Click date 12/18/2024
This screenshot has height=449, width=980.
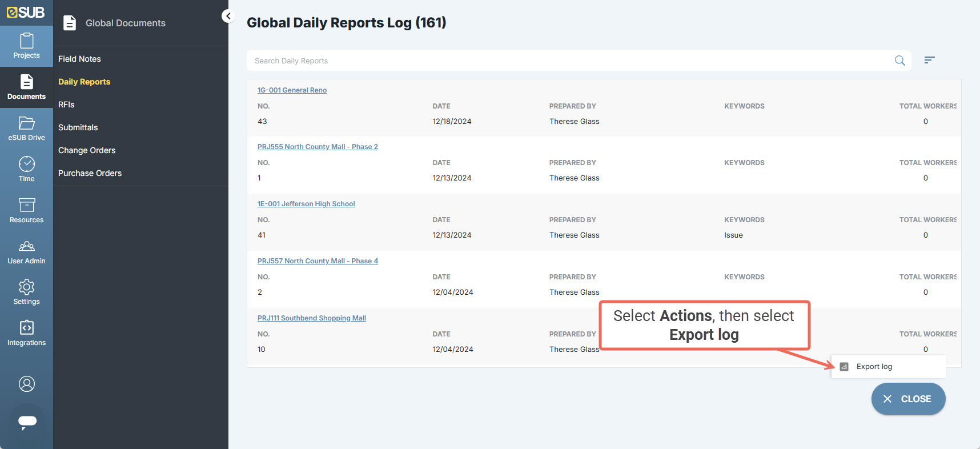point(452,121)
